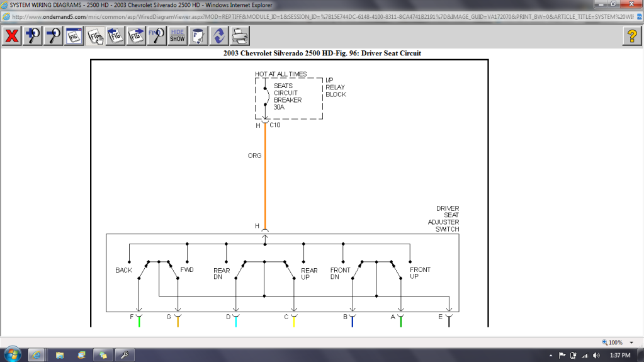
Task: Click the taskbar app left of the wrench
Action: click(103, 355)
